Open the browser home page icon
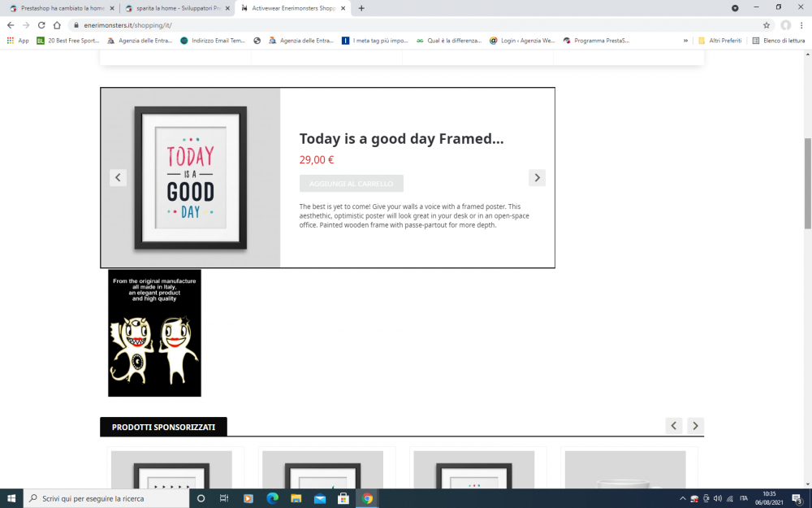This screenshot has height=508, width=812. tap(57, 25)
